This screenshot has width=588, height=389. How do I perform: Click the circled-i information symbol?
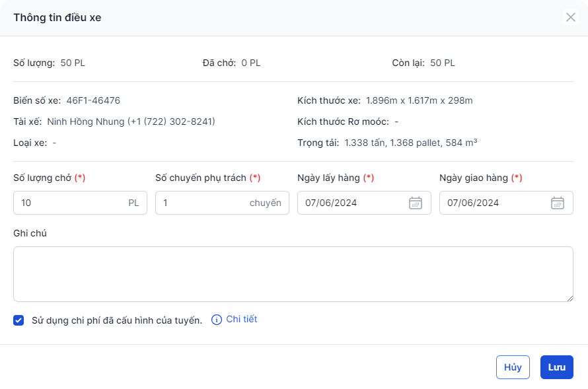pos(217,319)
